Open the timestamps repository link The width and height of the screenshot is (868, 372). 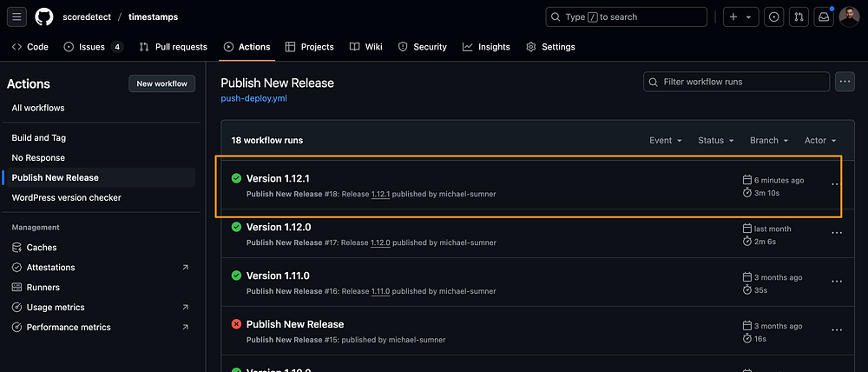(154, 17)
